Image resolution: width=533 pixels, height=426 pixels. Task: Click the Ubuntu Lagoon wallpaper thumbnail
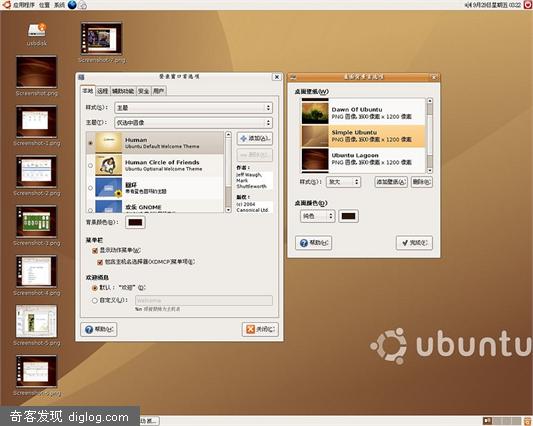coord(315,159)
